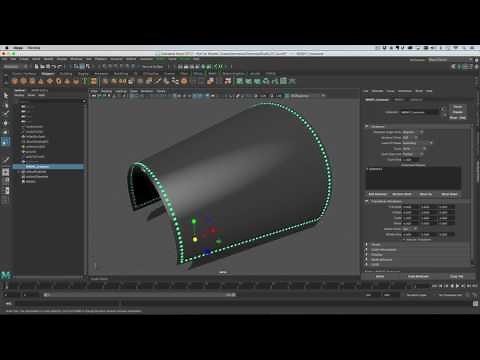
Task: Open the Attribute Editor Attributes menu
Action: (405, 91)
